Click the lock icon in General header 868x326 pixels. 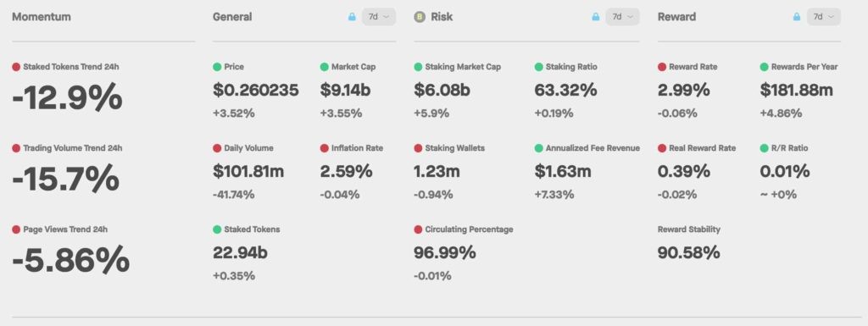[x=352, y=17]
